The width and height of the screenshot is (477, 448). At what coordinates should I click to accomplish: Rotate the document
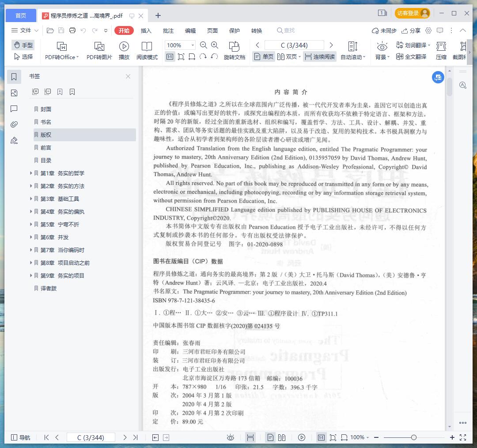point(234,50)
